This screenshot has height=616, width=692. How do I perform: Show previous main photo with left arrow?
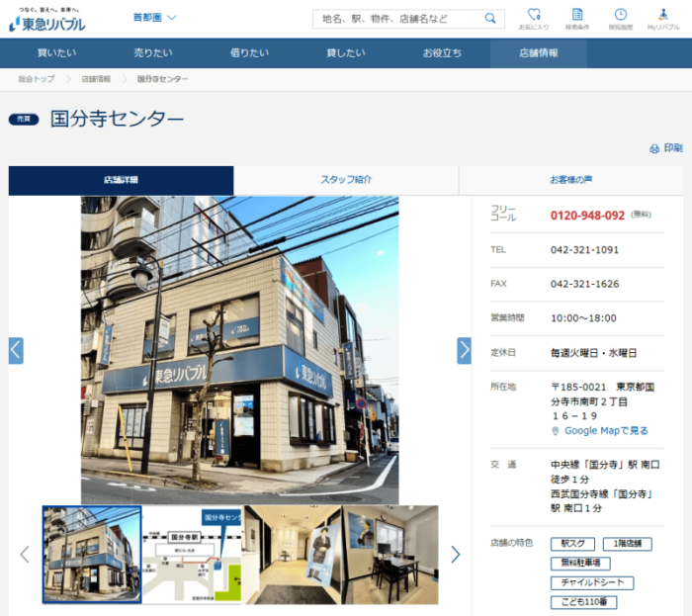pyautogui.click(x=16, y=350)
